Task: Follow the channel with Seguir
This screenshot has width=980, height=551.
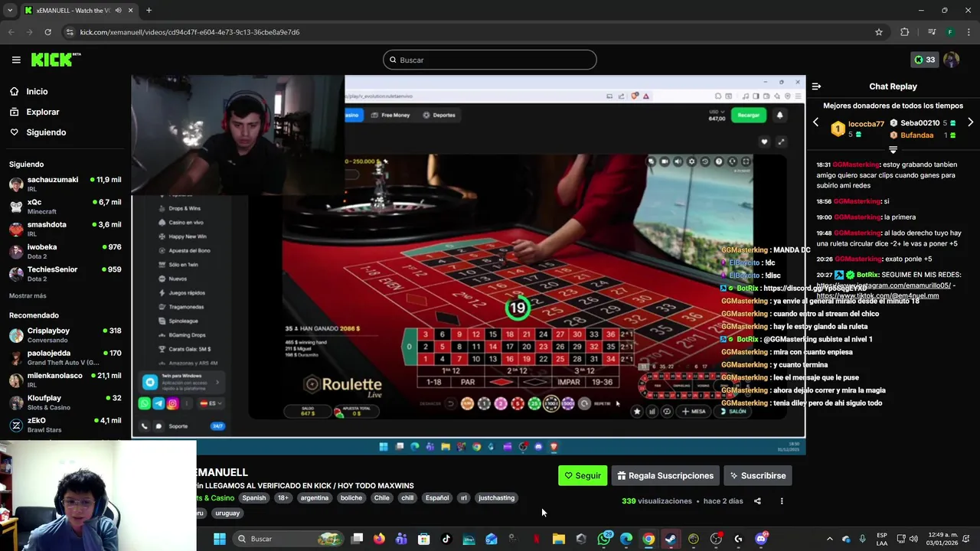Action: tap(583, 475)
